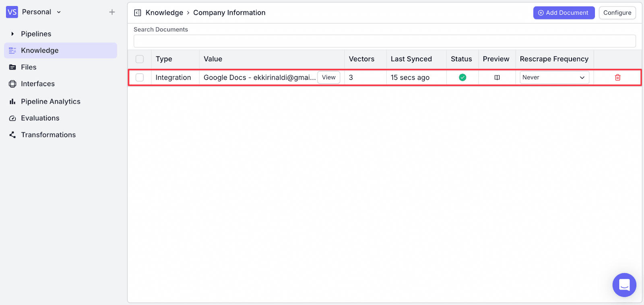Add a new workspace with plus icon
This screenshot has width=644, height=305.
112,12
